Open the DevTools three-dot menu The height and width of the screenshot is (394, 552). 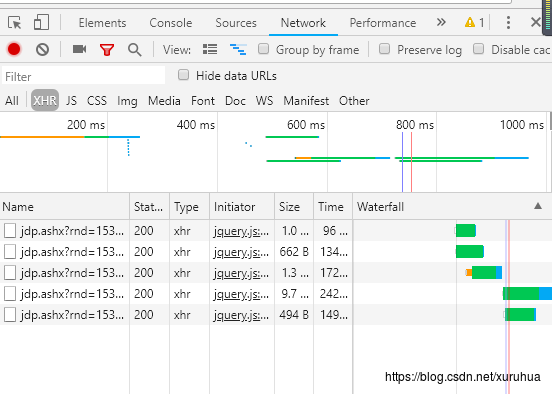point(508,23)
